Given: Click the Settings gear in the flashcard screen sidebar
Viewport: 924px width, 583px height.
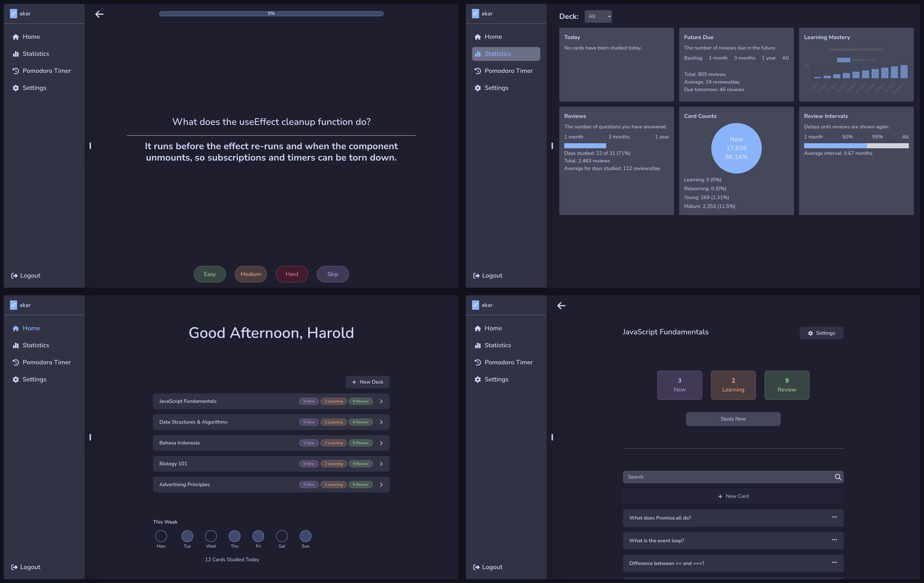Looking at the screenshot, I should [x=16, y=88].
